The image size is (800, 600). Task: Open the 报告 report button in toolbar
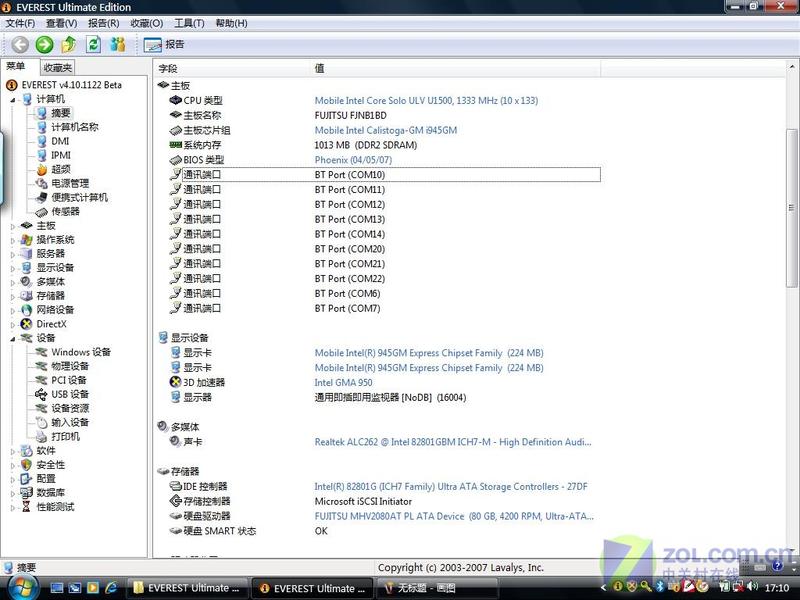[164, 45]
